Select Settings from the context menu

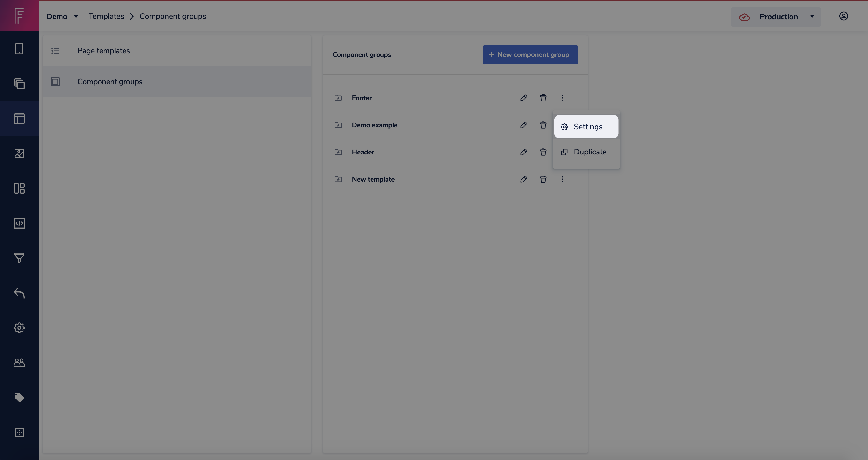click(586, 127)
